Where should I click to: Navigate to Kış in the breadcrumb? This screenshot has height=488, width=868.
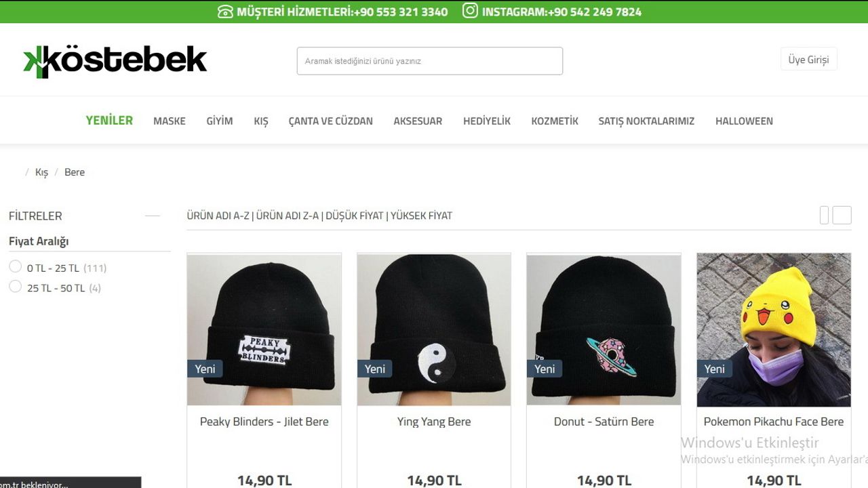(x=42, y=172)
